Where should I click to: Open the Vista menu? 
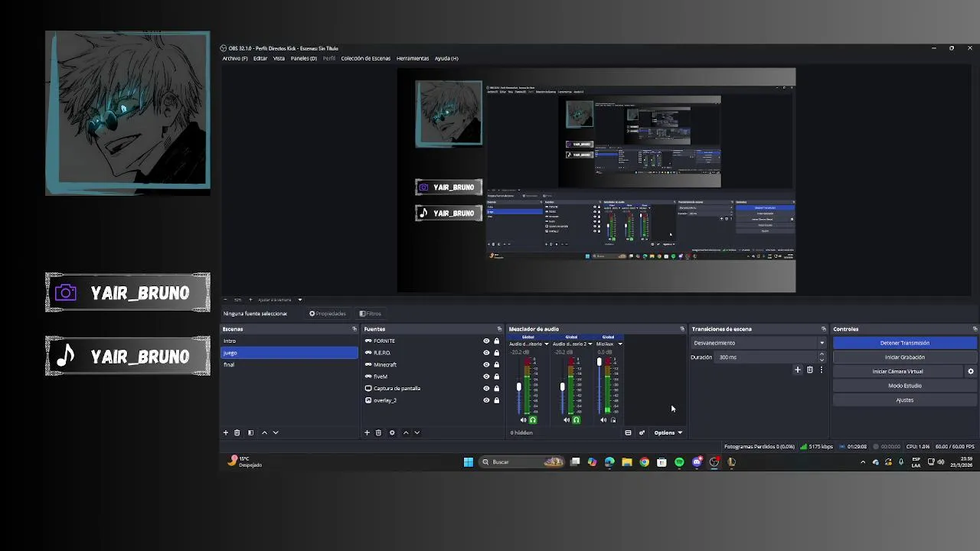point(279,58)
